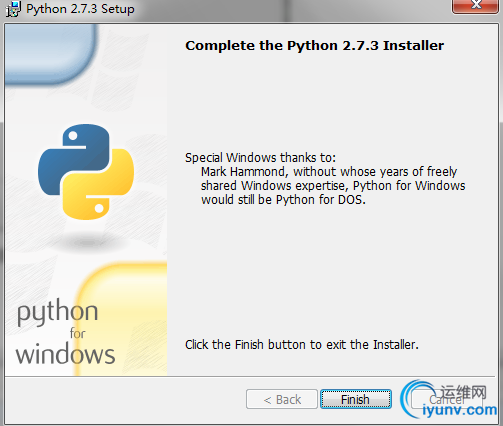Click the installer icon in the title bar
The image size is (503, 426).
pyautogui.click(x=13, y=9)
